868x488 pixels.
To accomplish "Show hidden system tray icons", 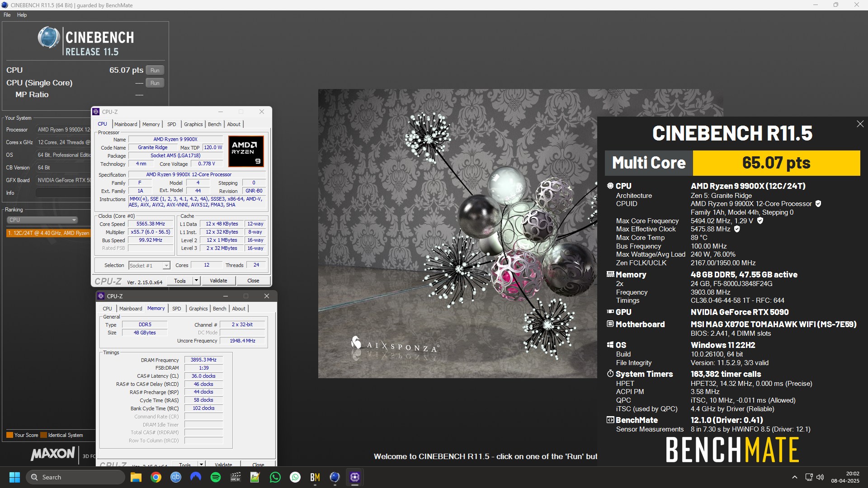I will [x=794, y=477].
